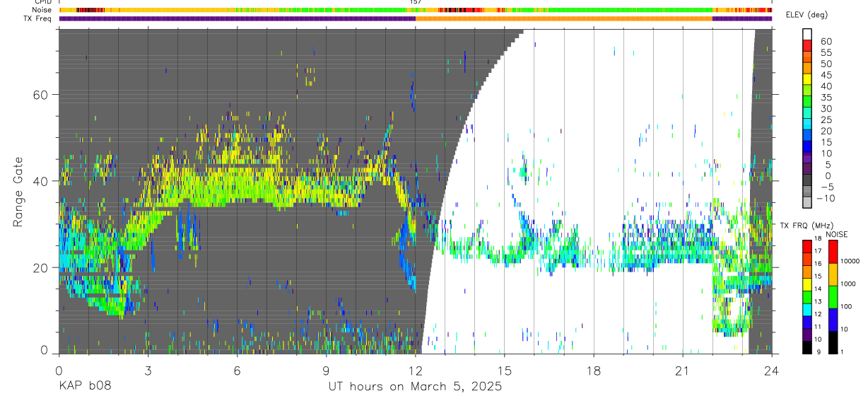Click the green 100 noise scale block
868x401 pixels.
coord(833,297)
